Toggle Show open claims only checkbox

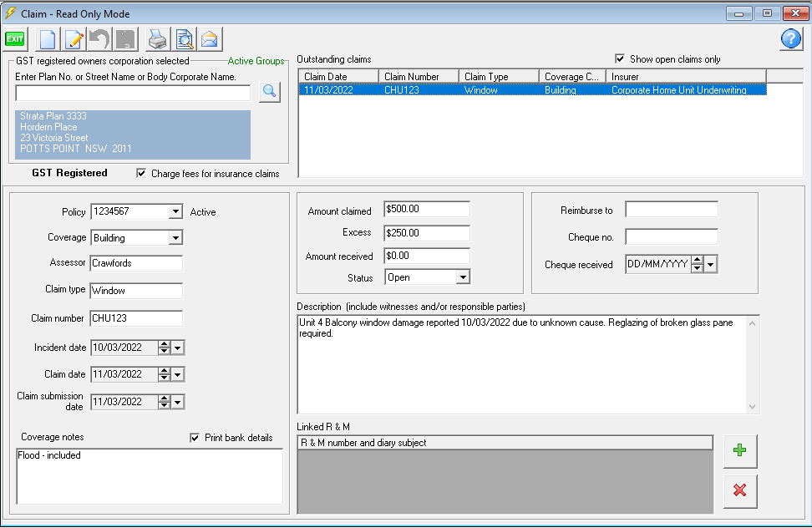(620, 59)
